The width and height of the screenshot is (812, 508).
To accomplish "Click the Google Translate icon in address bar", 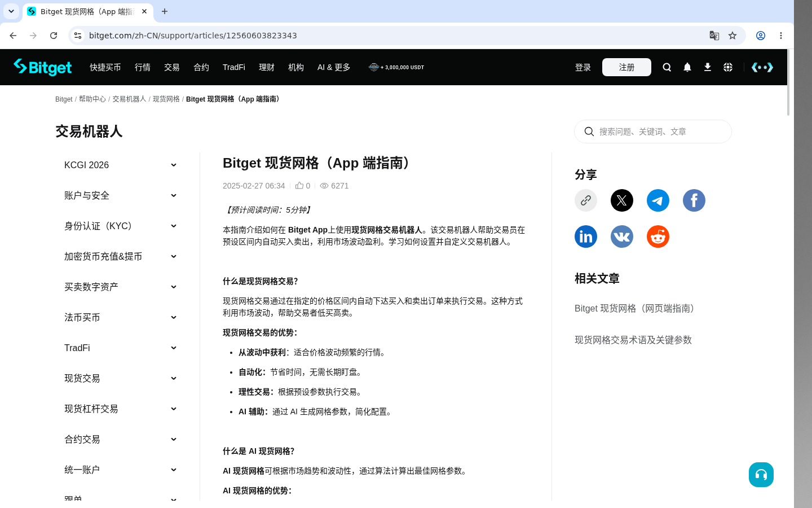I will pos(714,36).
